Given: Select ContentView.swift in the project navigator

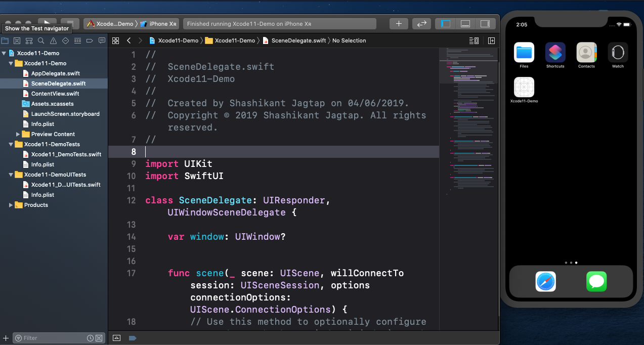Looking at the screenshot, I should tap(55, 94).
